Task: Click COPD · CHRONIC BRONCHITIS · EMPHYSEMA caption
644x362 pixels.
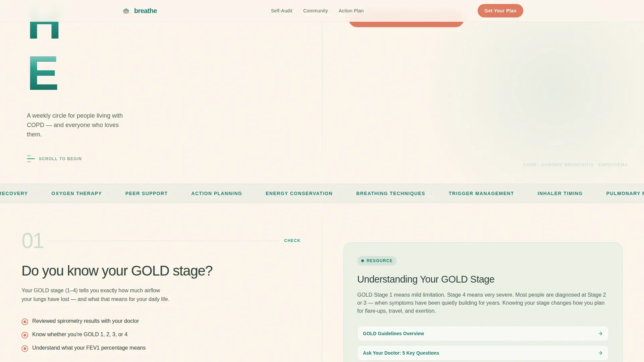Action: 576,165
